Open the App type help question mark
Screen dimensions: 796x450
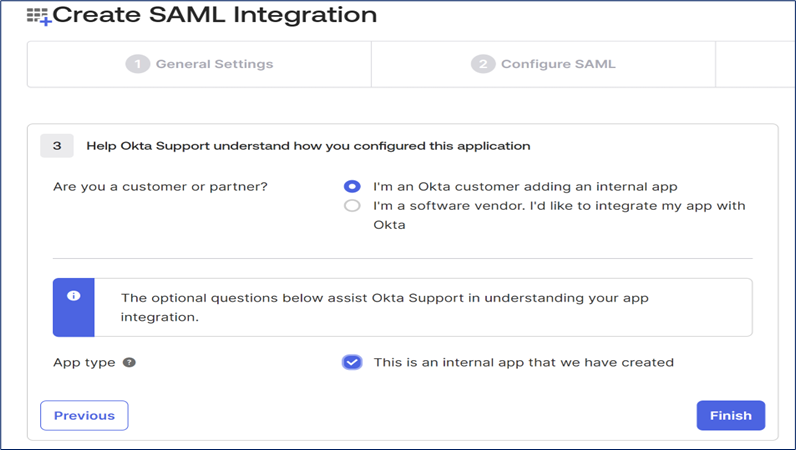(129, 362)
